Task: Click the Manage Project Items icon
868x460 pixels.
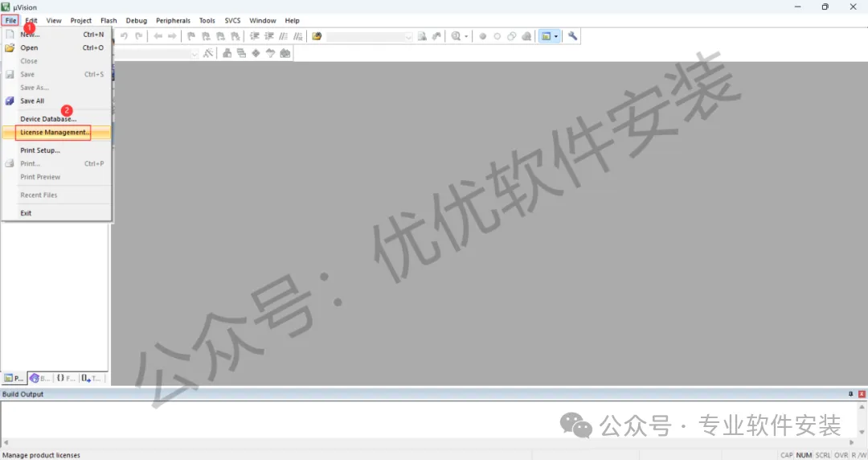Action: [227, 53]
